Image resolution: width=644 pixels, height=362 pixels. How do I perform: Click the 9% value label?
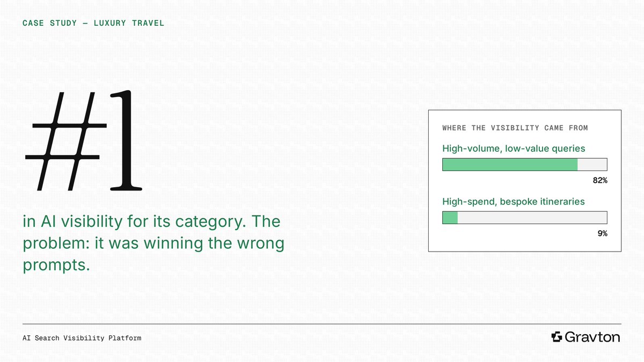pos(602,233)
